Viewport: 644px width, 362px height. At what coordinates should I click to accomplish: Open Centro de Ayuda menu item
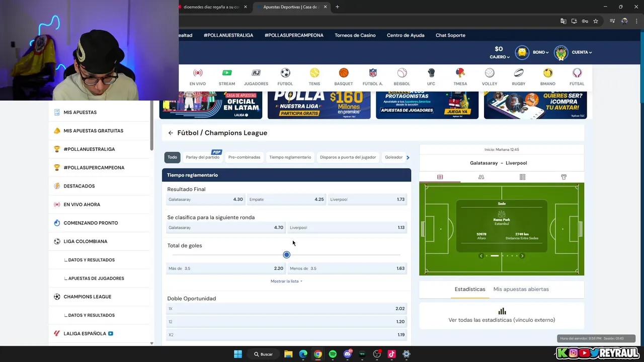tap(406, 35)
